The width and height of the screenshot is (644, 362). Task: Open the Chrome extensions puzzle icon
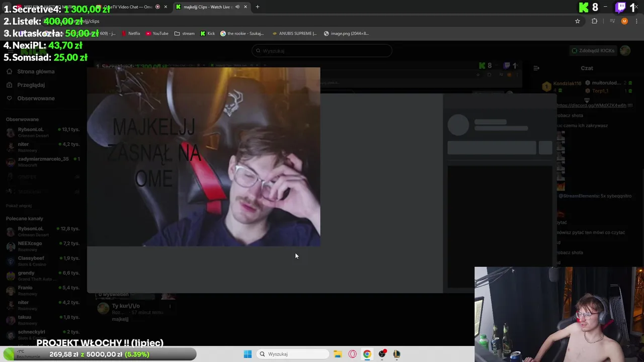tap(595, 21)
